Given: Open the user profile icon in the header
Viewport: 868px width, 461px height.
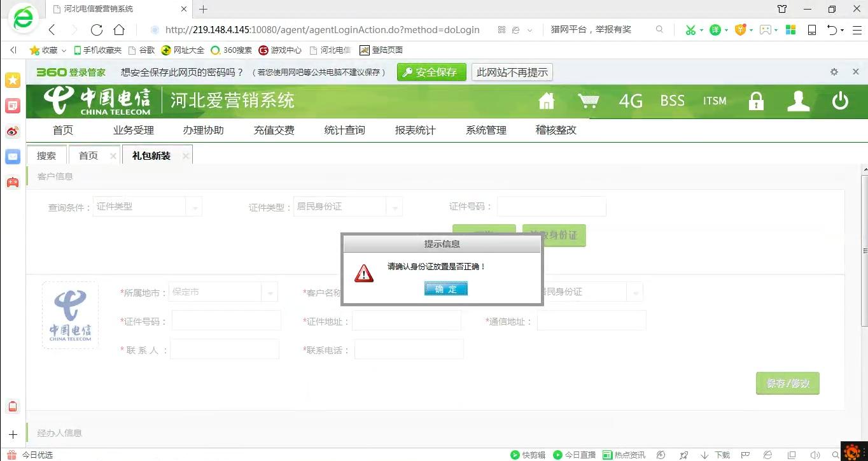Looking at the screenshot, I should pos(797,101).
